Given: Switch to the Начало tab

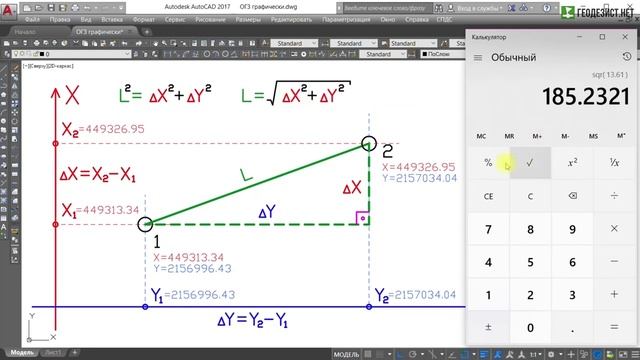Looking at the screenshot, I should click(25, 32).
